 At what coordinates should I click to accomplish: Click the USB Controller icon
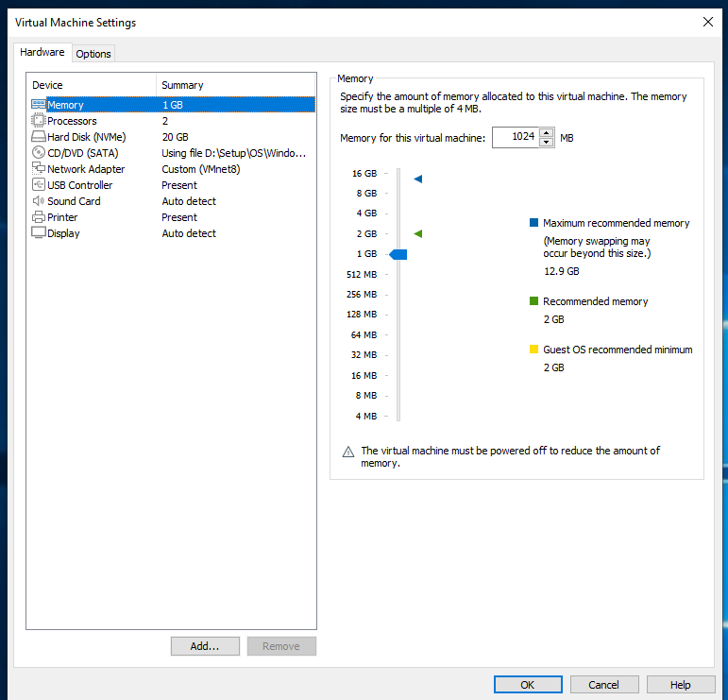[x=39, y=184]
